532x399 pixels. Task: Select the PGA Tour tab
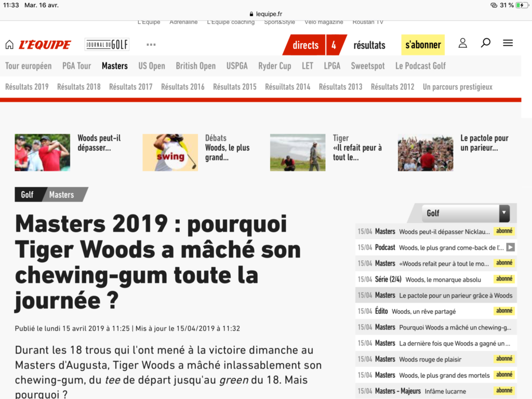(77, 66)
